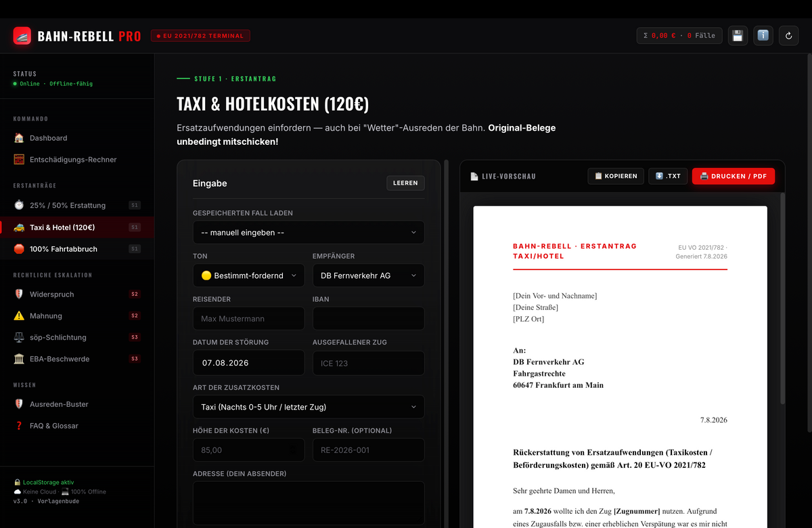
Task: Open the info icon in header
Action: pyautogui.click(x=763, y=36)
